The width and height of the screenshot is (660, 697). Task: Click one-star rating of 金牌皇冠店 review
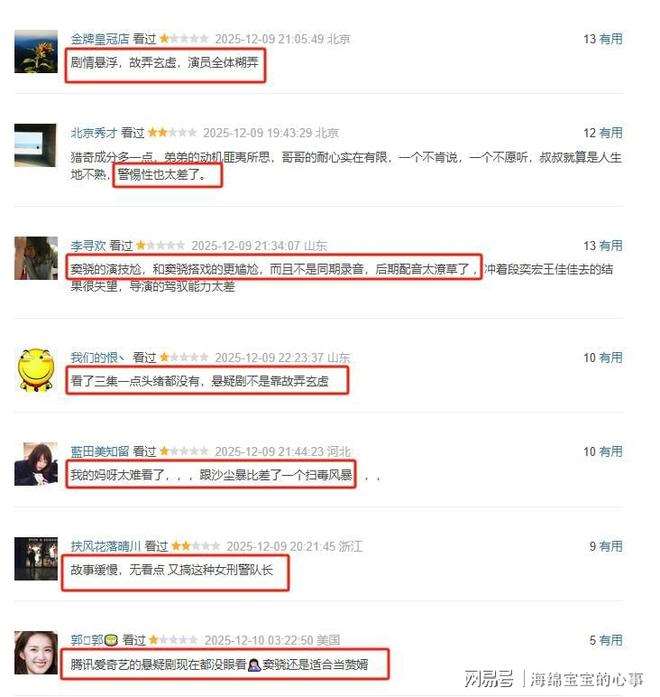tap(184, 39)
